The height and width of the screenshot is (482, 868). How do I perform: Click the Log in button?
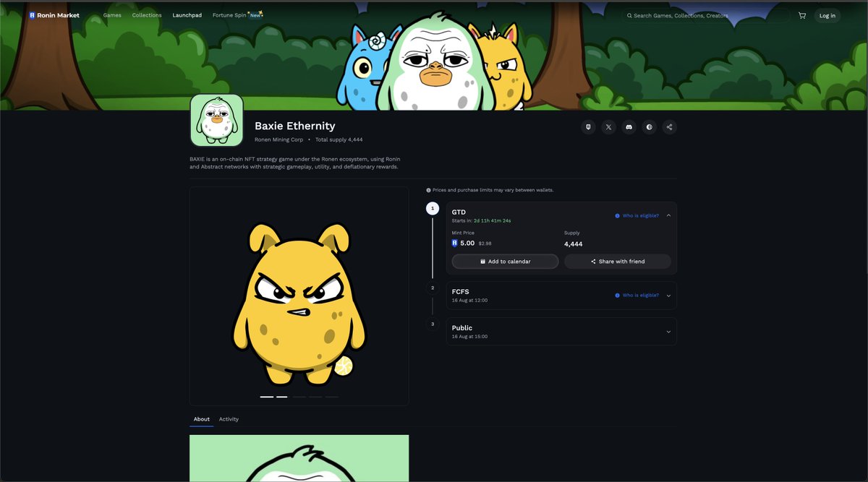click(x=827, y=15)
